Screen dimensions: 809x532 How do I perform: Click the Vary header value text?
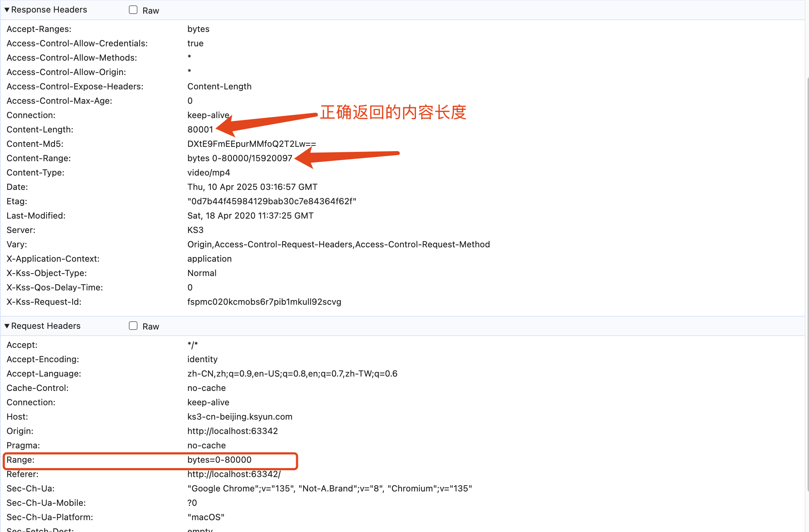coord(338,244)
